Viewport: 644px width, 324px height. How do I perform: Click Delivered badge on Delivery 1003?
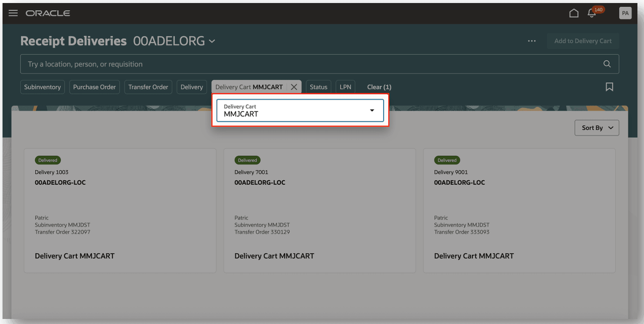point(48,160)
